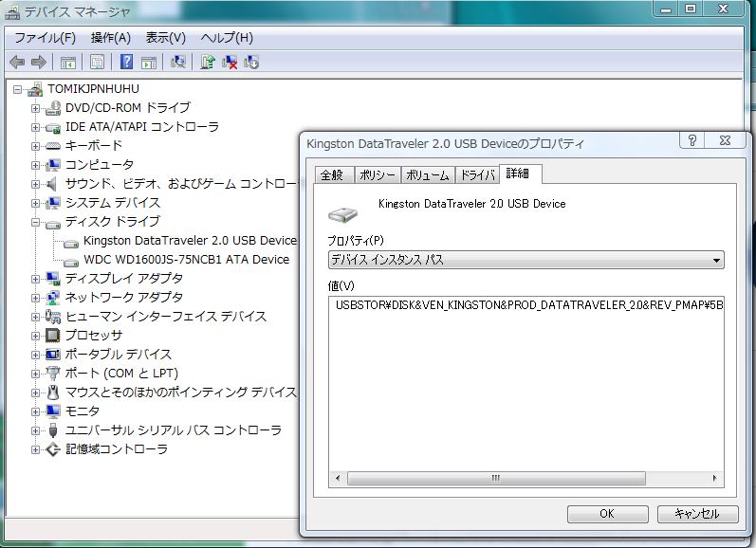
Task: Click Update driver software toolbar icon
Action: pyautogui.click(x=208, y=62)
